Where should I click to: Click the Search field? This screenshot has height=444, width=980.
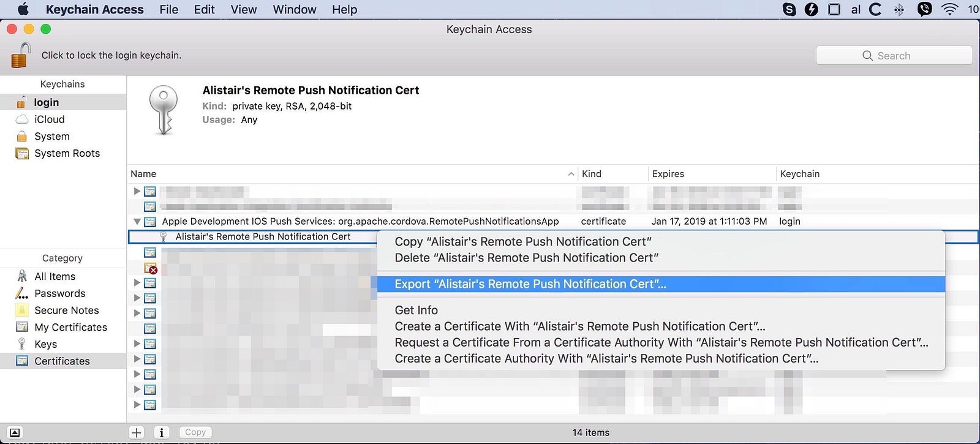[894, 55]
